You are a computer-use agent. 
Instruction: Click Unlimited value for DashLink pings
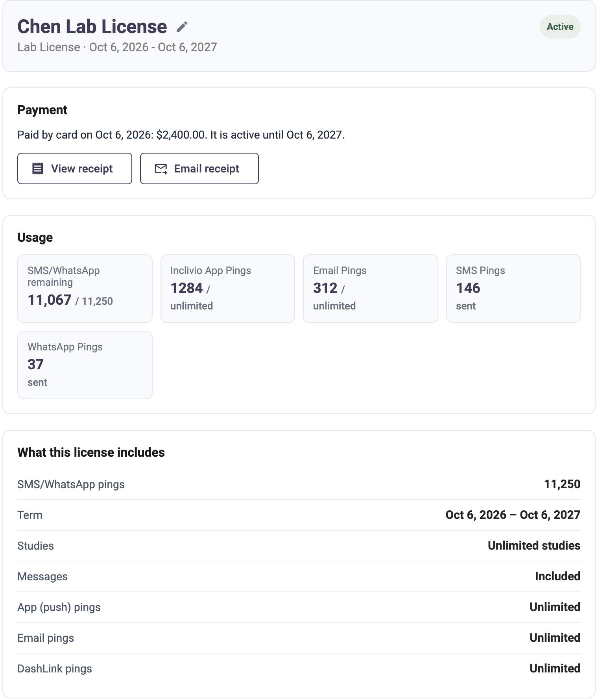click(555, 669)
